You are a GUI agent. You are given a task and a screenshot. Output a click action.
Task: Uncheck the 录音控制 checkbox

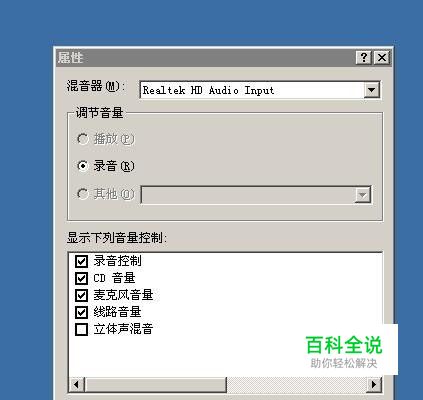click(x=81, y=261)
